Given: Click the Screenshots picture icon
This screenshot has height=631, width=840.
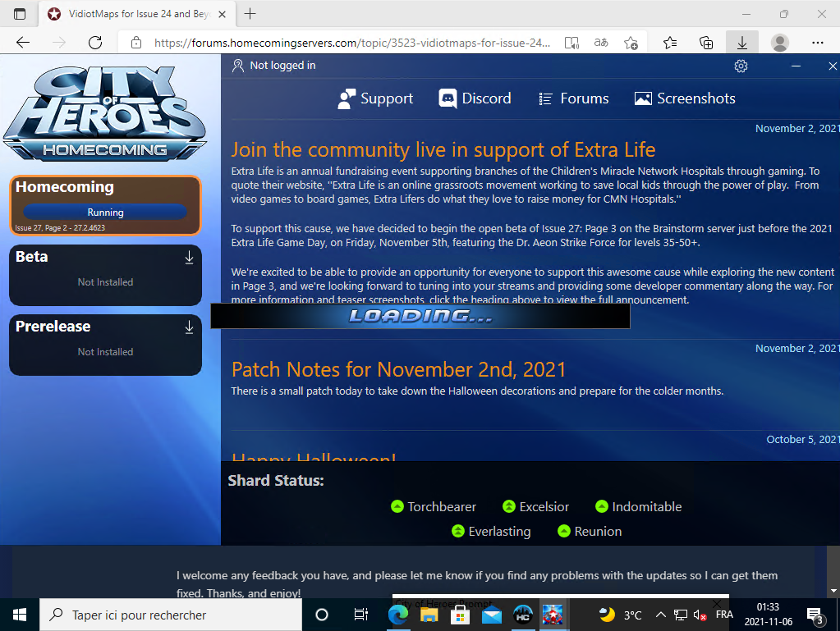Looking at the screenshot, I should pos(643,98).
